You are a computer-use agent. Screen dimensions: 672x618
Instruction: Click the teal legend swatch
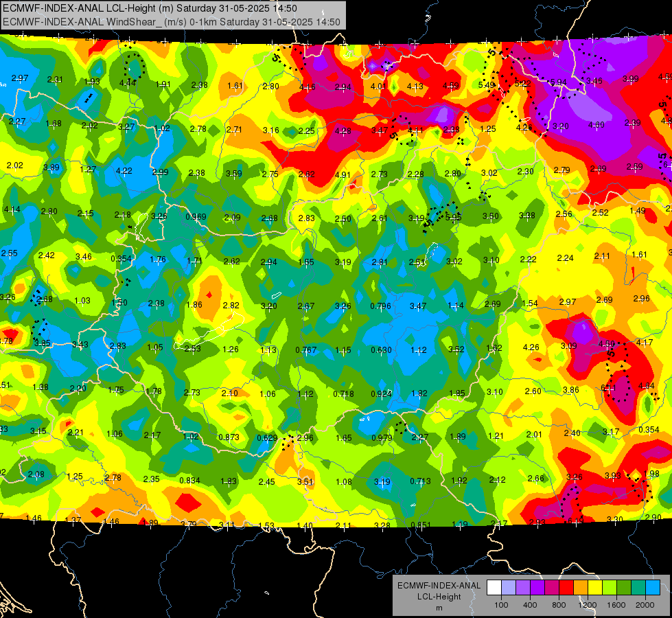[638, 588]
